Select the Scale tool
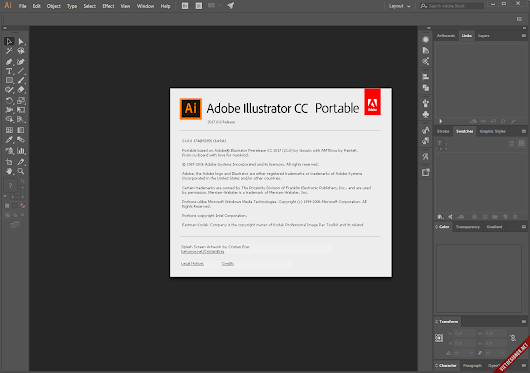Image resolution: width=530 pixels, height=373 pixels. point(21,101)
